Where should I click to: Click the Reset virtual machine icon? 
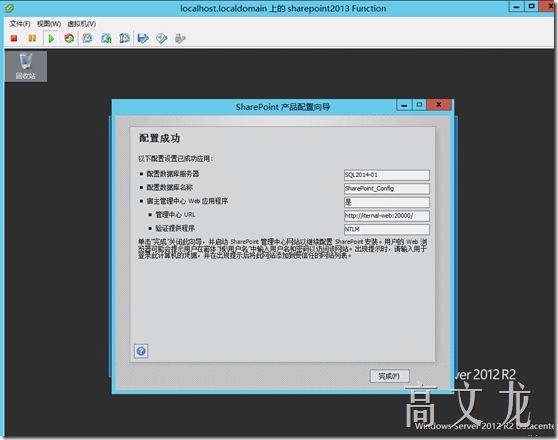(69, 38)
